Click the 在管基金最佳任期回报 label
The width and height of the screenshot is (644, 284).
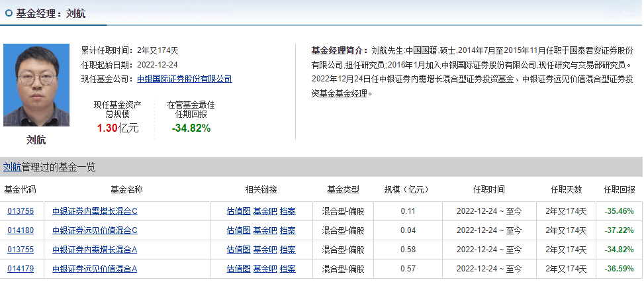tap(191, 110)
